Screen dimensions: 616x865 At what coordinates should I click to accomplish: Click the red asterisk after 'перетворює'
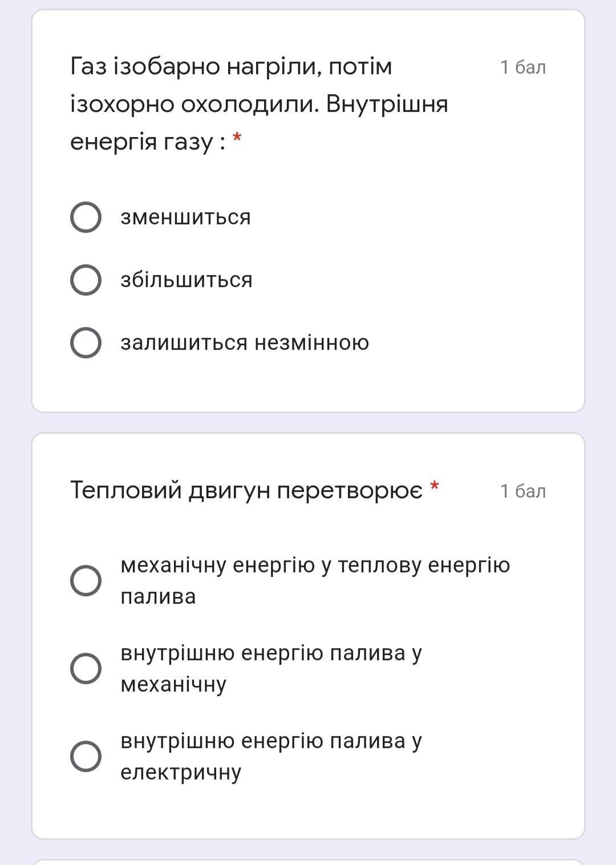(435, 486)
